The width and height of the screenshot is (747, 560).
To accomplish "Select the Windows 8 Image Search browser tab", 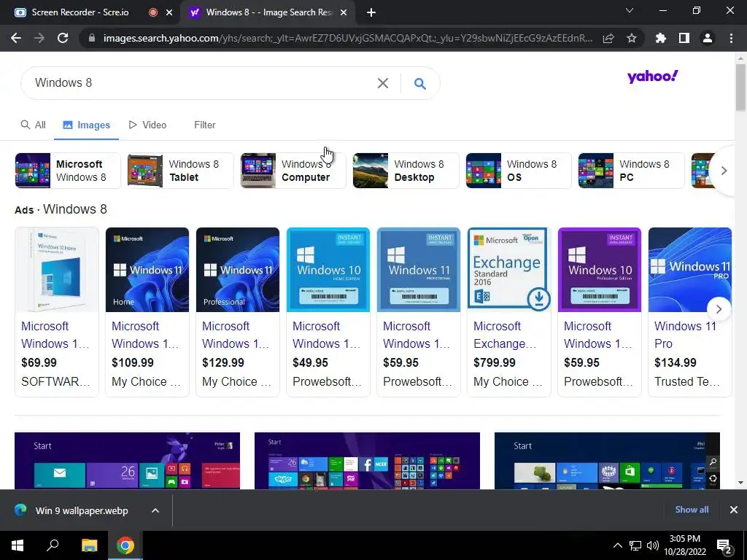I will [267, 12].
